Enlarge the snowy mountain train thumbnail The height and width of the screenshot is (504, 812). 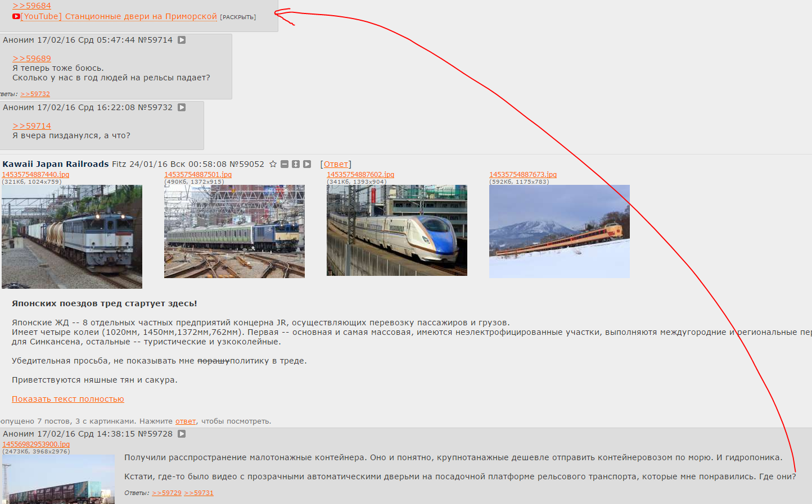click(560, 231)
